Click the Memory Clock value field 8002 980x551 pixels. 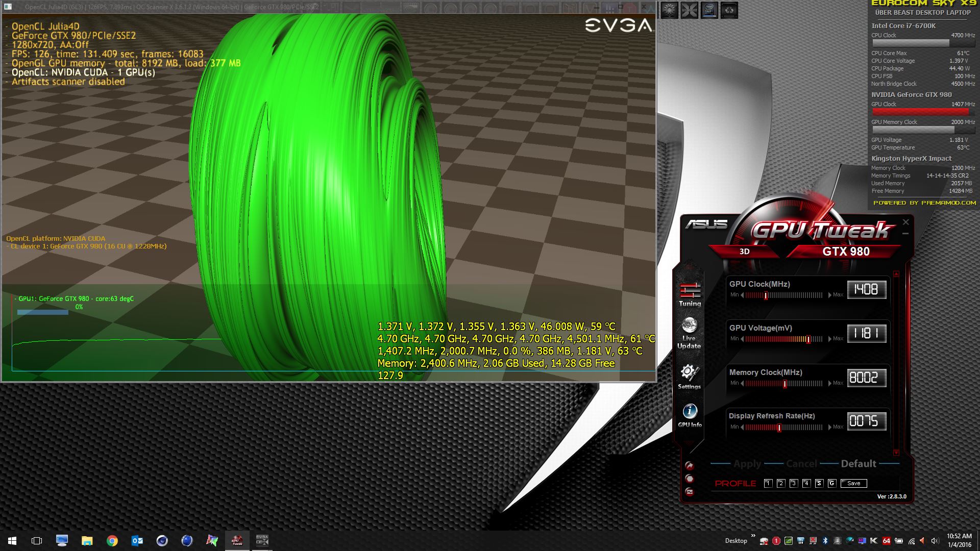point(867,378)
